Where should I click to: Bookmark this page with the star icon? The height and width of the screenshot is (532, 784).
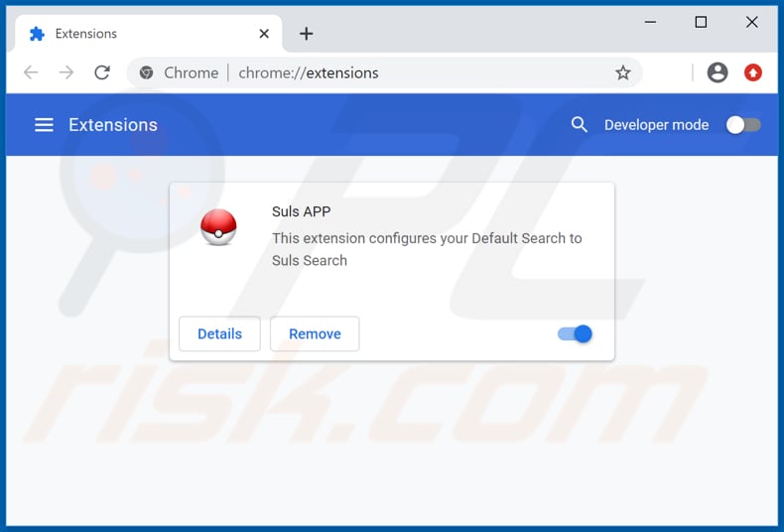point(622,73)
